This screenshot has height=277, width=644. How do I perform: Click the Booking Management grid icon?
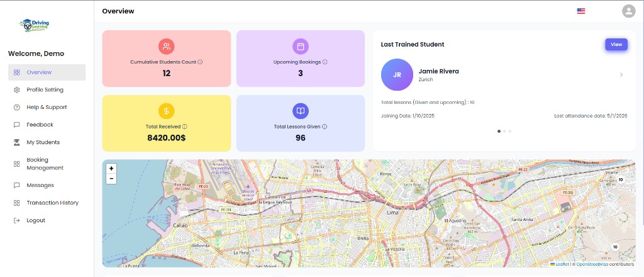[x=17, y=164]
